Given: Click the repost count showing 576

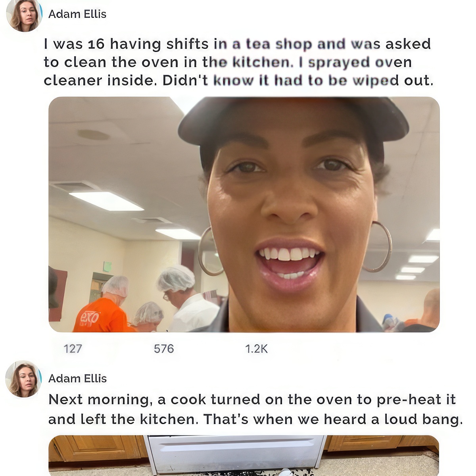Looking at the screenshot, I should 164,349.
